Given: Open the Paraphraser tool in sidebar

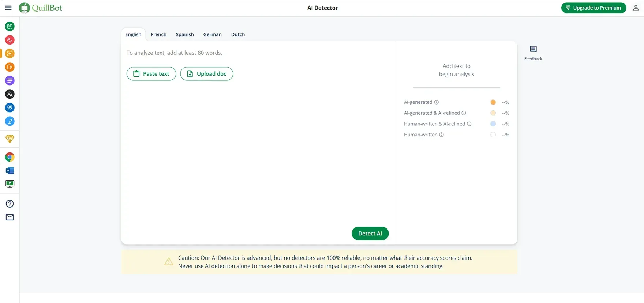Looking at the screenshot, I should [10, 26].
